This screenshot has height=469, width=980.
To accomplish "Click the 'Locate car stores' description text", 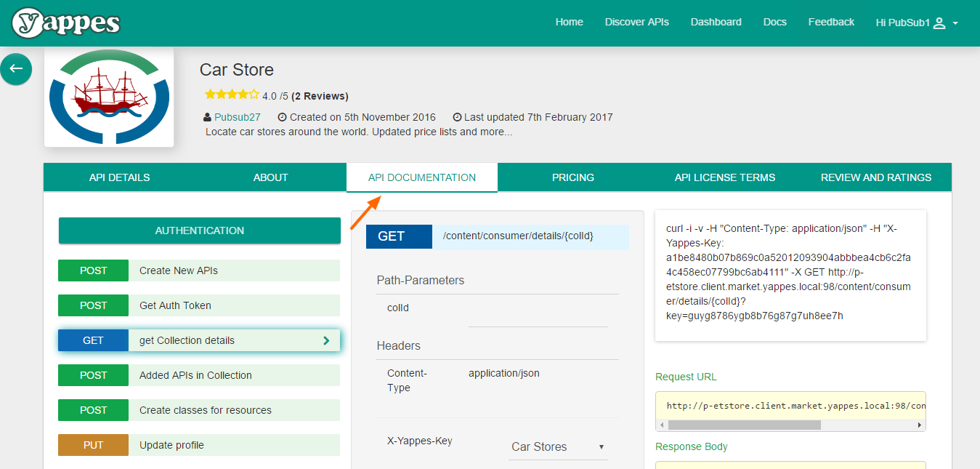I will click(359, 132).
